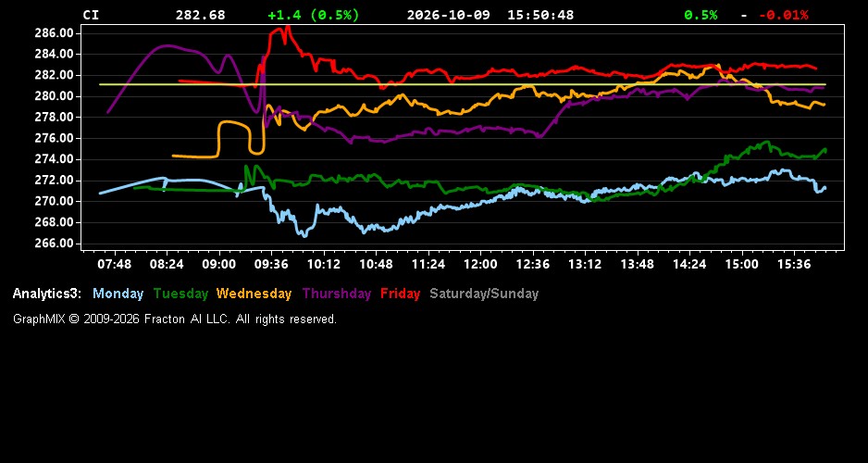Click the Monday legend label

click(118, 294)
